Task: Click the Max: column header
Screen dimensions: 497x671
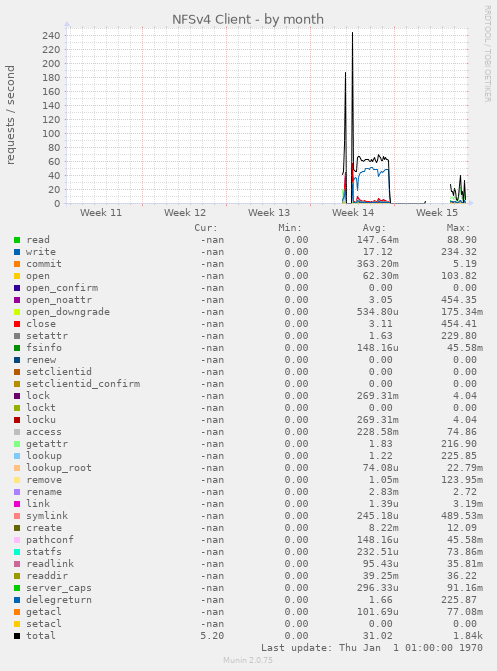Action: (x=458, y=228)
